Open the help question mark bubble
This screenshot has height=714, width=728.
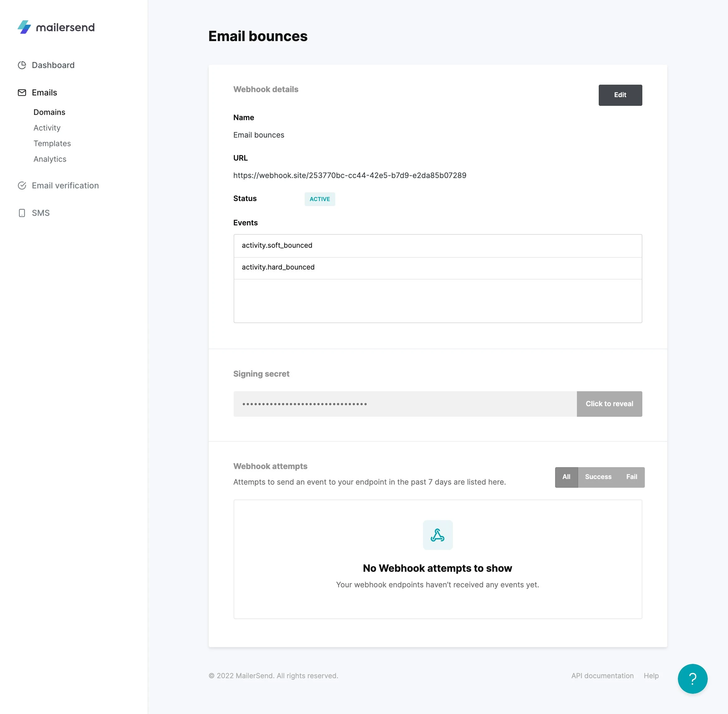692,679
